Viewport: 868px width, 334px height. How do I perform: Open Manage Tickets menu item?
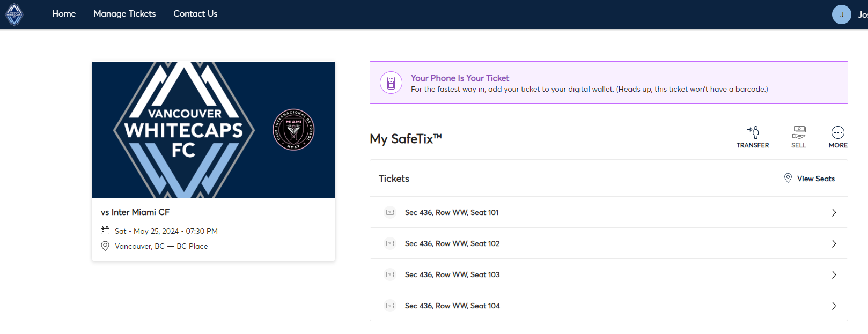click(x=124, y=14)
